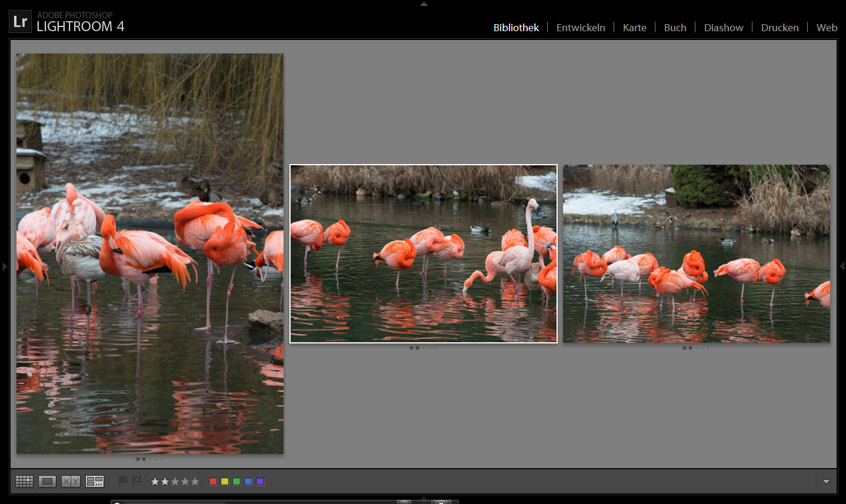This screenshot has width=846, height=504.
Task: Select the Survey view icon
Action: [94, 482]
